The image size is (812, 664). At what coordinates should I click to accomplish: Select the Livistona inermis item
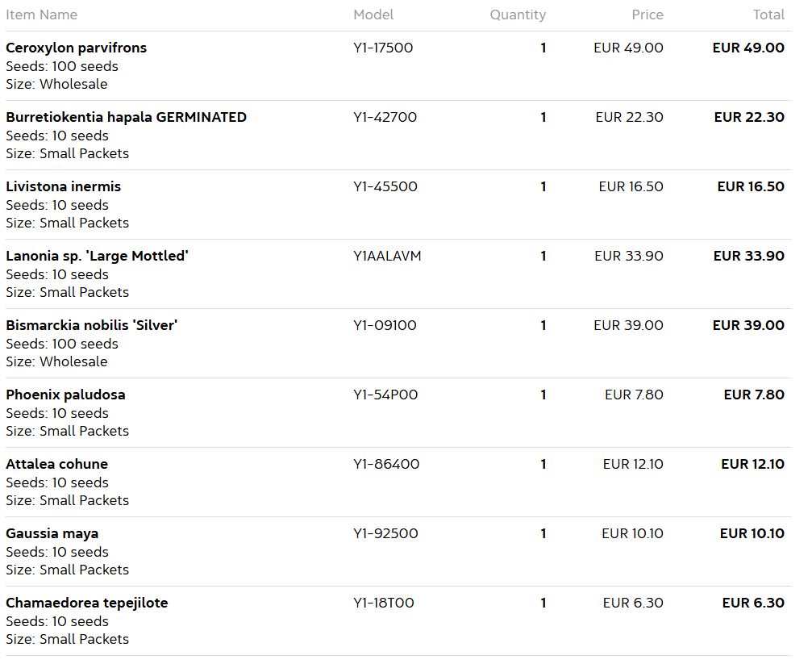coord(63,186)
